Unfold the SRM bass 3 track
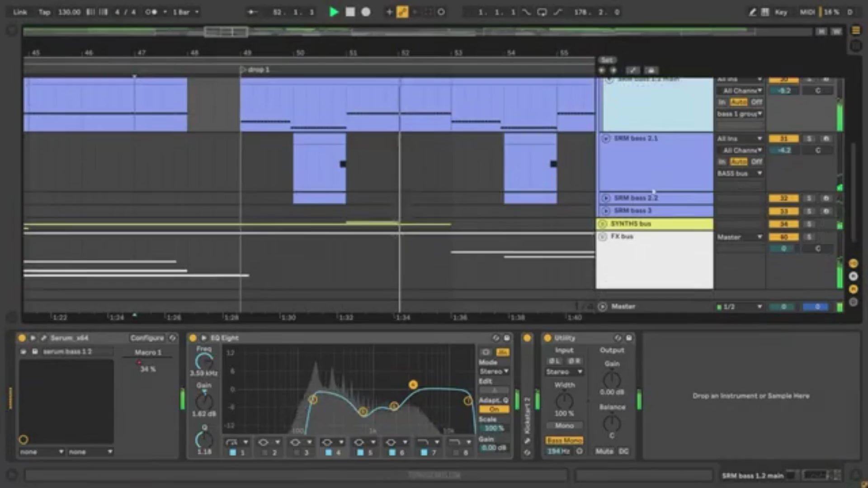Screen dimensions: 868x488 click(606, 211)
